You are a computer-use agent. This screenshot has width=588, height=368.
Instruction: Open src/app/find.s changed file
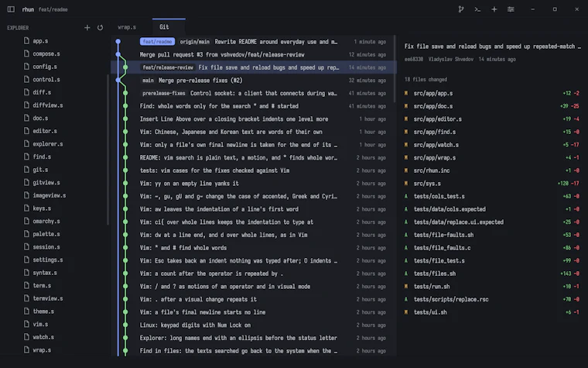click(492, 132)
